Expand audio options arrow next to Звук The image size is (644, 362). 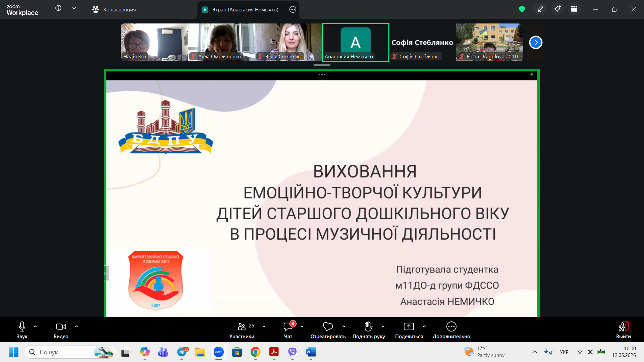(35, 326)
